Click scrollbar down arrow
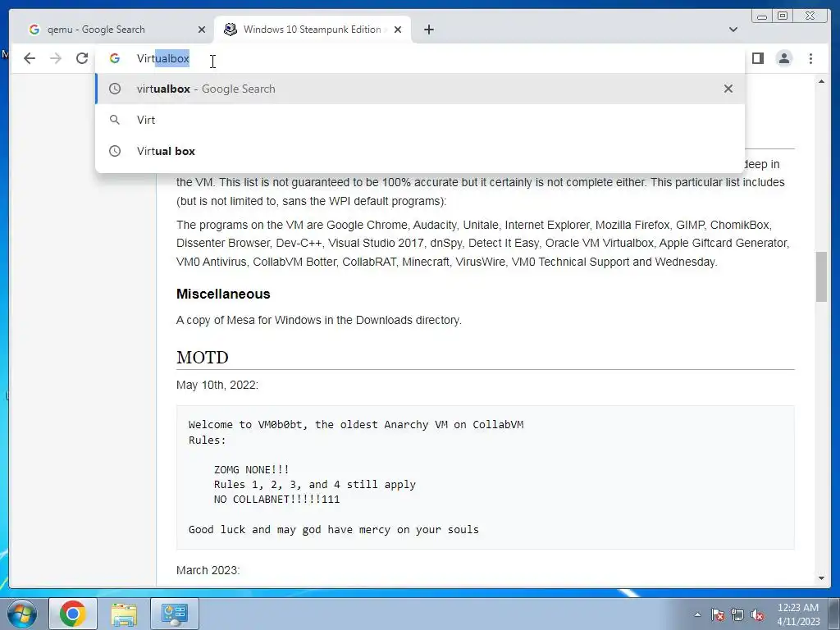This screenshot has width=840, height=630. click(821, 578)
